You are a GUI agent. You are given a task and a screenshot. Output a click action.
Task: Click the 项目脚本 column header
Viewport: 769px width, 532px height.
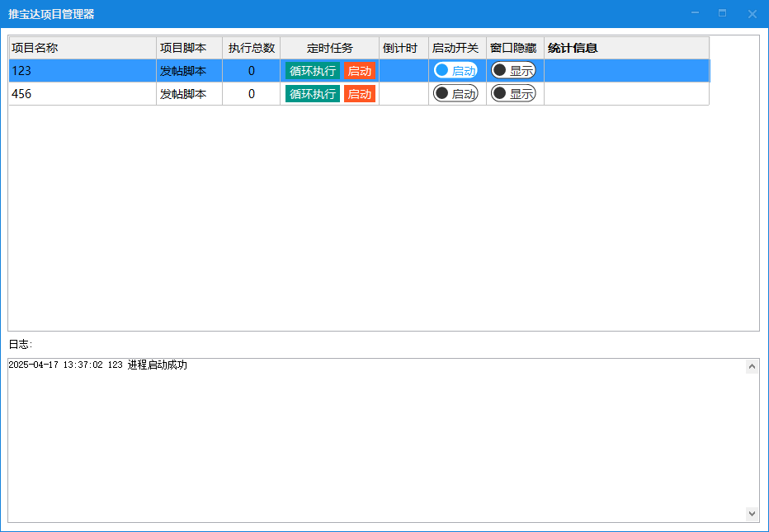point(189,48)
